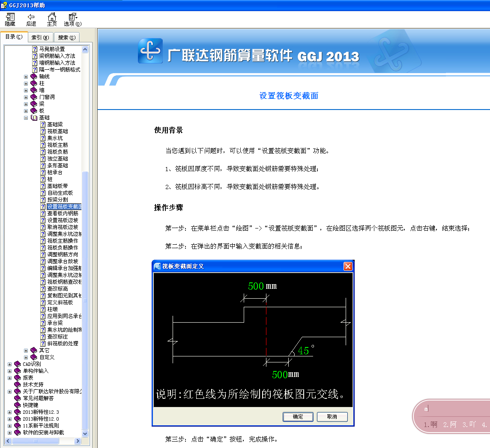
Task: Click the horizontal scrollbar thumb in tree
Action: point(35,441)
